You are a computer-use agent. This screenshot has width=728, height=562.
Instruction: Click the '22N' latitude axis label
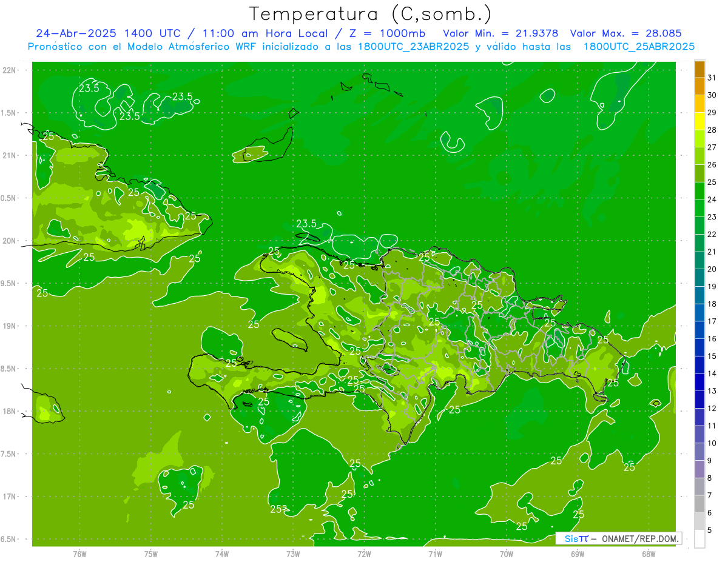10,70
